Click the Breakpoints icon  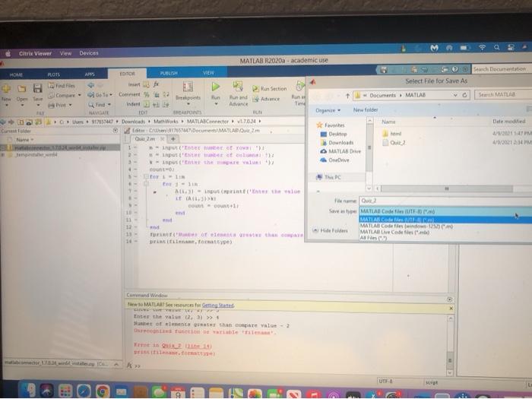coord(188,87)
